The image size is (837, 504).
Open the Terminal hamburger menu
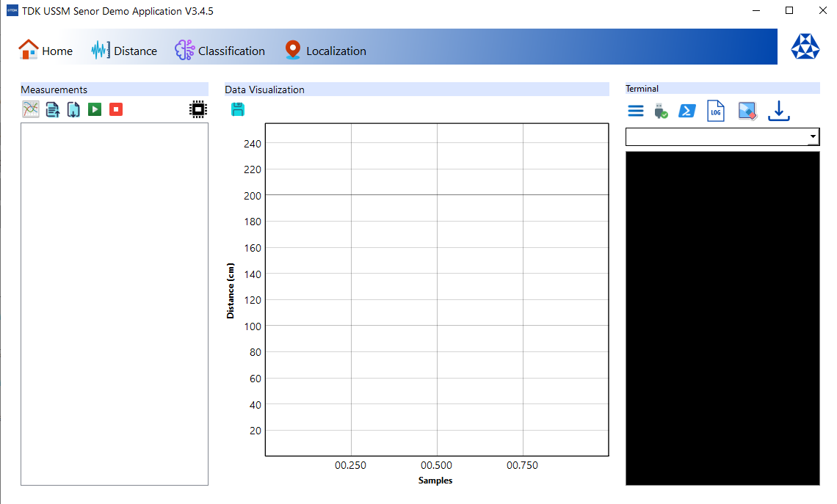tap(636, 111)
